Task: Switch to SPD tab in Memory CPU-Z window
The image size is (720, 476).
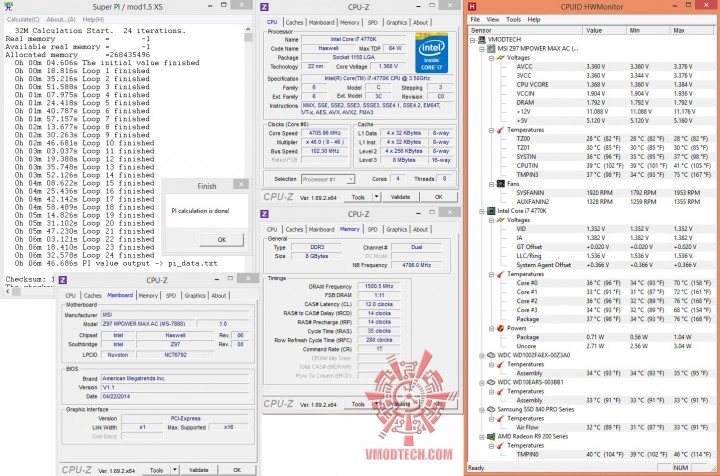Action: [372, 230]
